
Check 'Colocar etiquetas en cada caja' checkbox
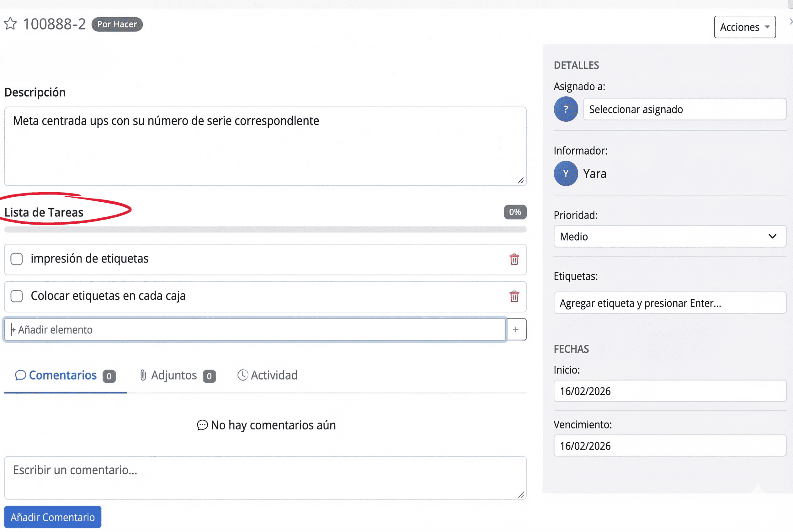[x=17, y=296]
